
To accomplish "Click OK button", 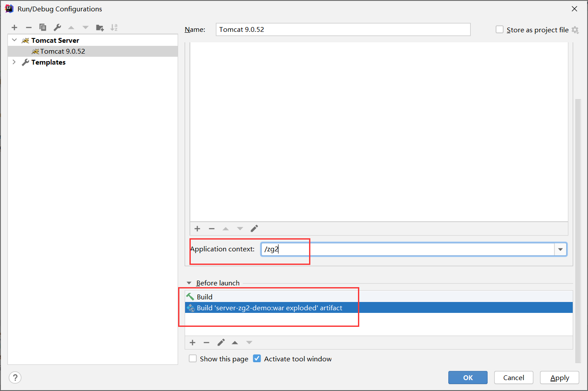I will click(468, 377).
